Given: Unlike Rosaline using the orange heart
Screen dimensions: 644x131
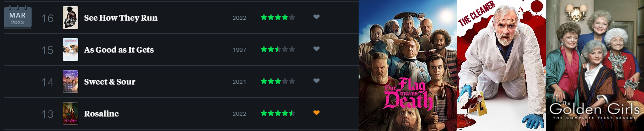Looking at the screenshot, I should point(316,113).
